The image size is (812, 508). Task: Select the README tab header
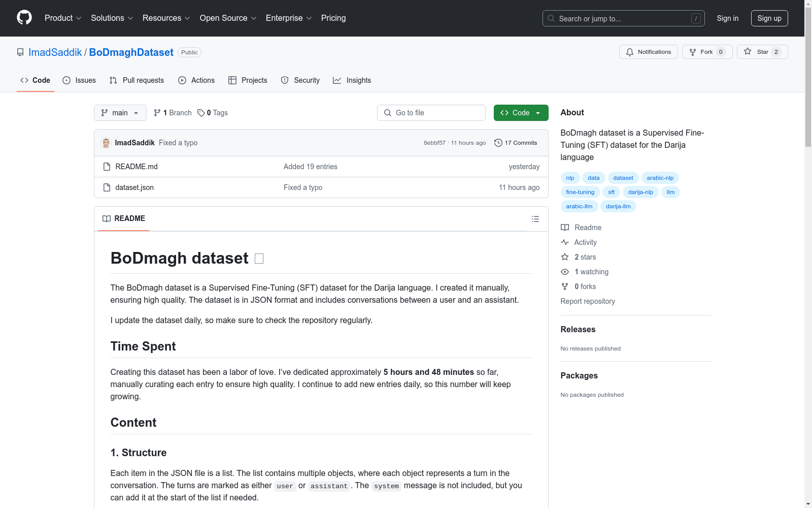coord(124,218)
